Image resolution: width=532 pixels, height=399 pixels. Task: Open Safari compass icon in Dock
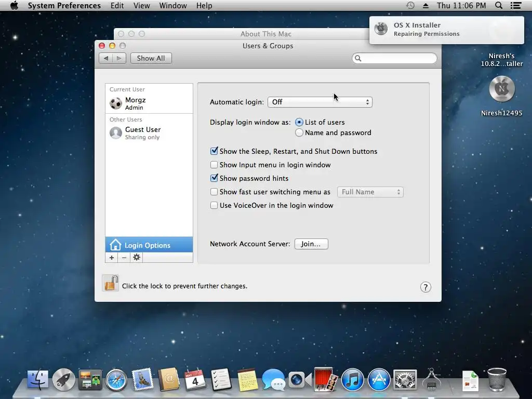(116, 380)
